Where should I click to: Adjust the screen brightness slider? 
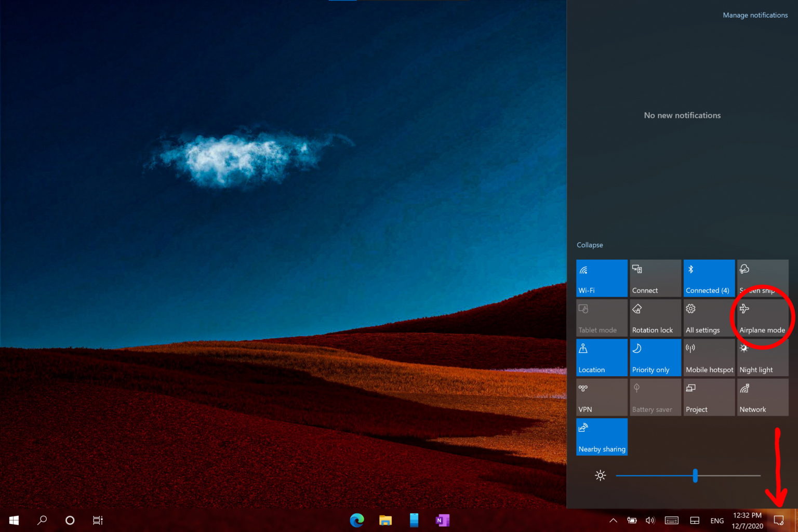(695, 475)
